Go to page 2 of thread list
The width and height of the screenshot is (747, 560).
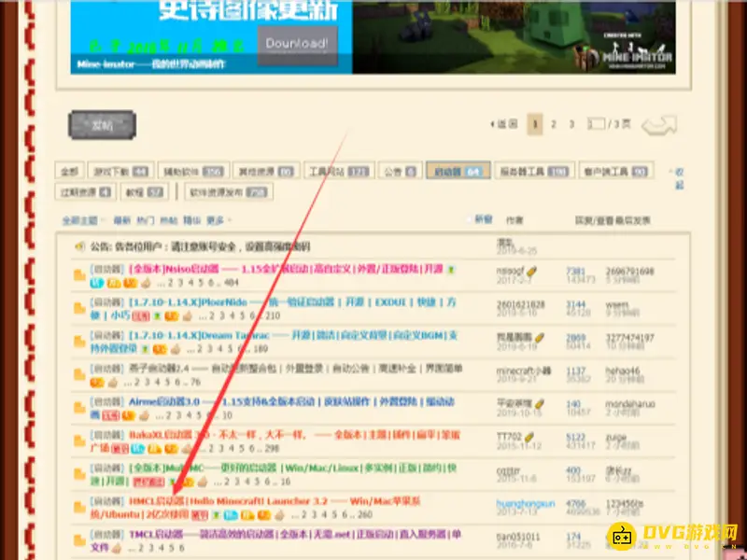point(554,123)
